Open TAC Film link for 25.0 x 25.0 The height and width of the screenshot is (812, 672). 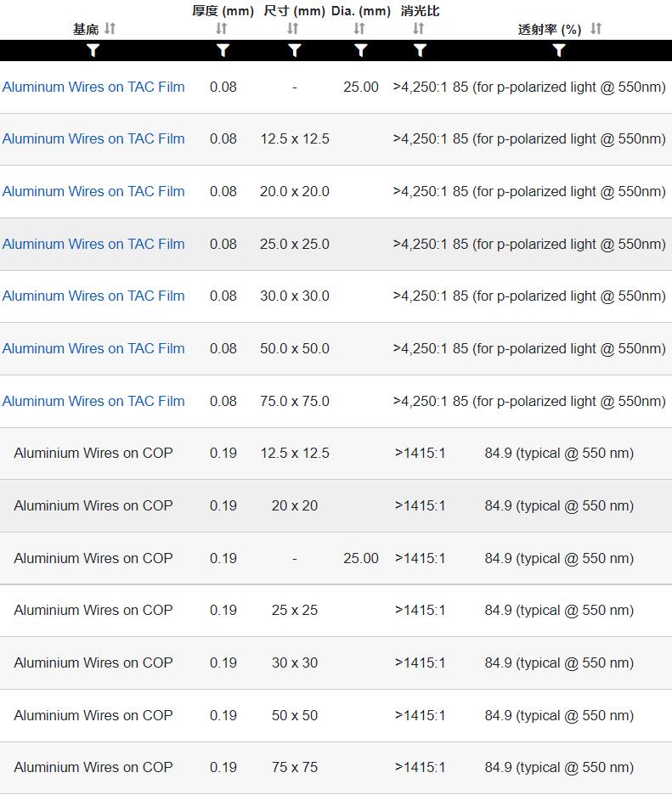tap(93, 244)
